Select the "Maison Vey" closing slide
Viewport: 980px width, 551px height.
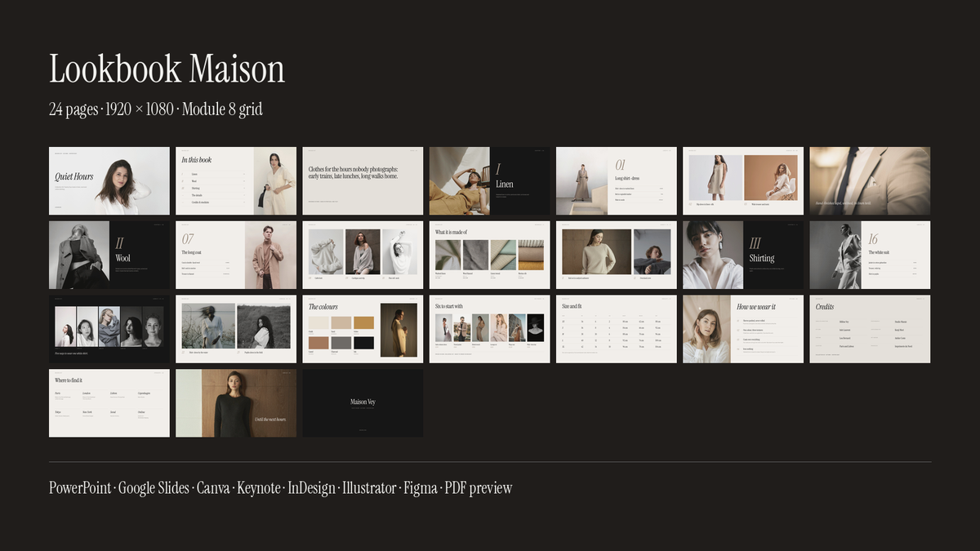pyautogui.click(x=363, y=403)
